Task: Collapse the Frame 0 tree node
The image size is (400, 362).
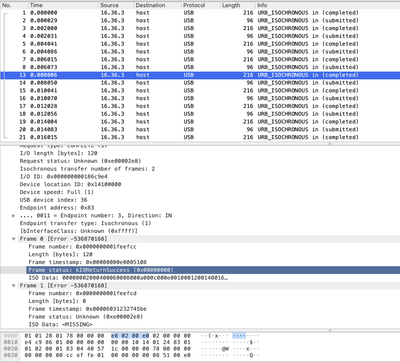Action: point(13,239)
